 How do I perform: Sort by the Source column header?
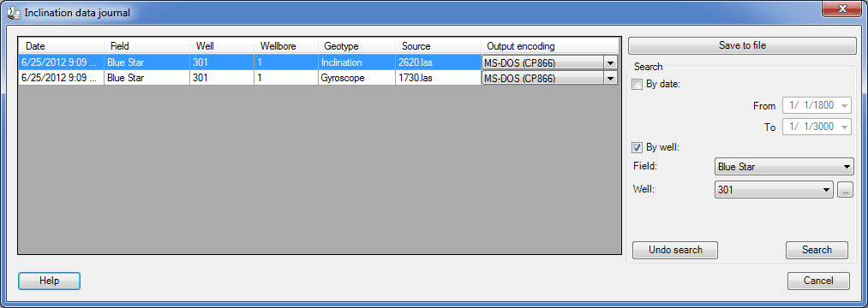pyautogui.click(x=438, y=46)
